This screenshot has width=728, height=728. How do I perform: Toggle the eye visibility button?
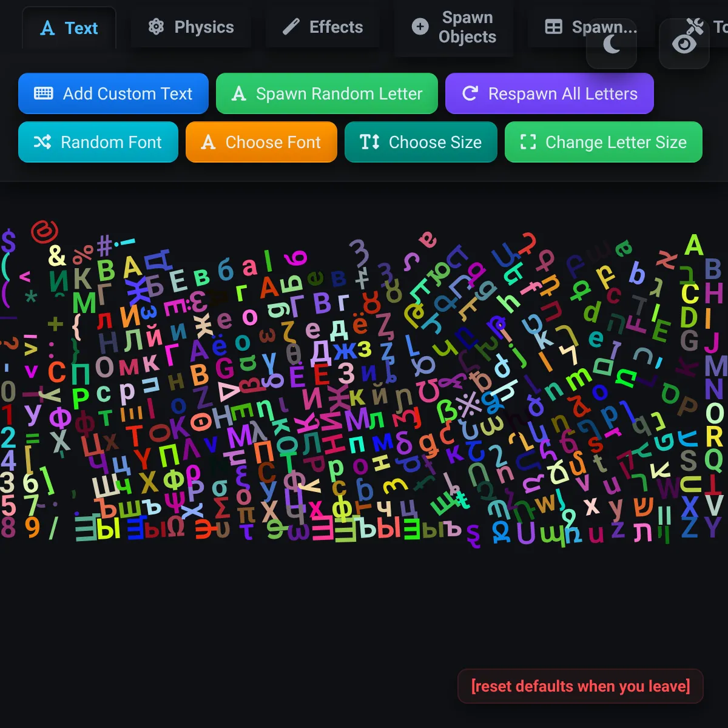[684, 44]
